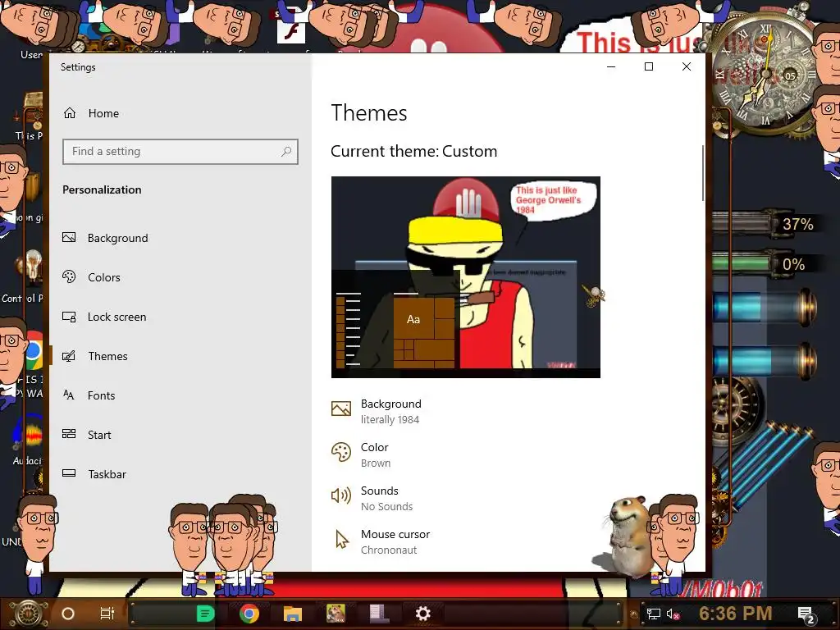The width and height of the screenshot is (840, 630).
Task: Open Mouse cursor 'Chrononaut' option
Action: (381, 541)
